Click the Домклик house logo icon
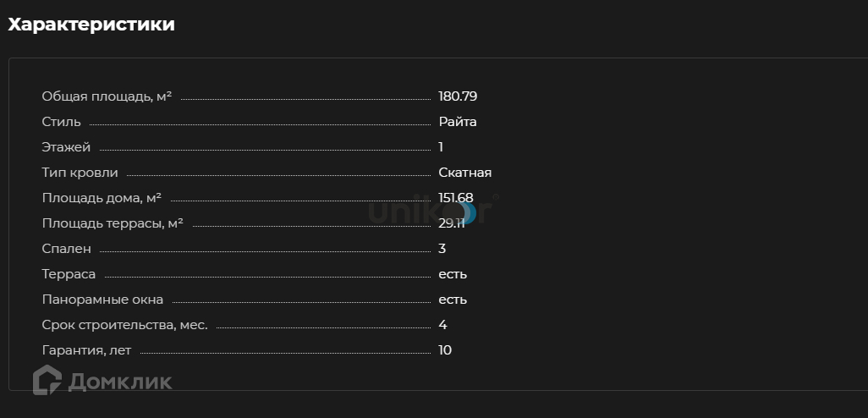 [47, 380]
